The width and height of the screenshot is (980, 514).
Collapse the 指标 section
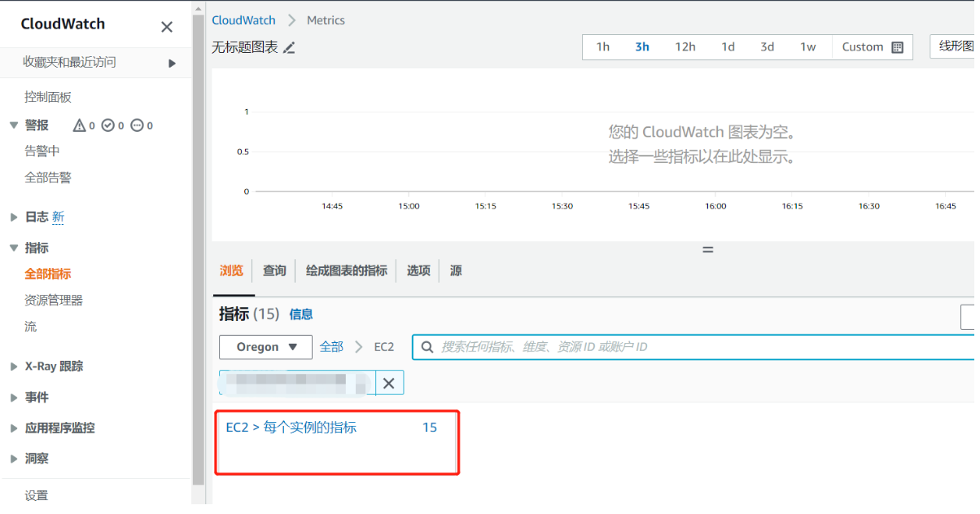coord(14,248)
